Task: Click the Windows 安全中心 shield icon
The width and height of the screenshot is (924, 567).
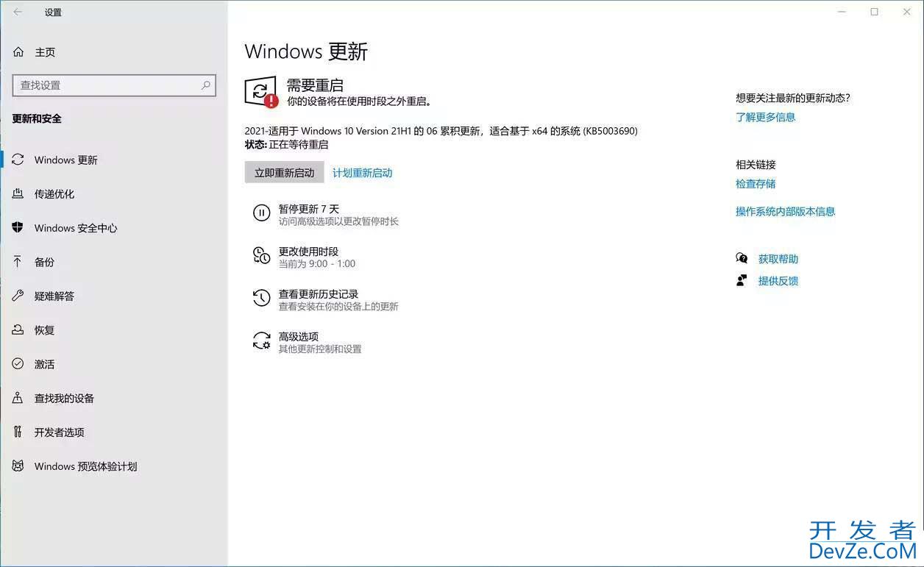Action: click(18, 228)
